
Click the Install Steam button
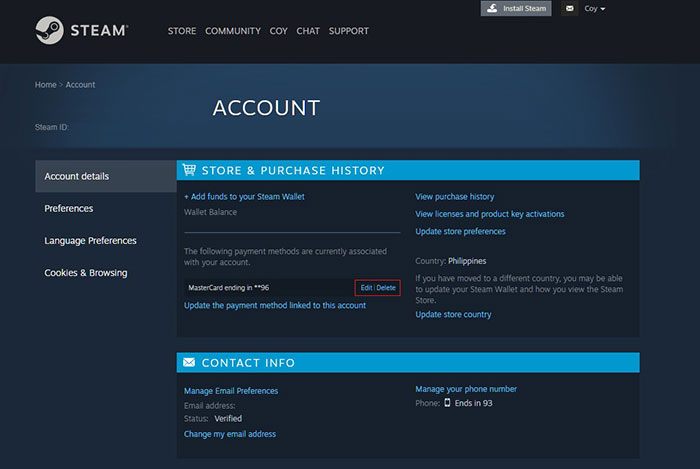(516, 9)
